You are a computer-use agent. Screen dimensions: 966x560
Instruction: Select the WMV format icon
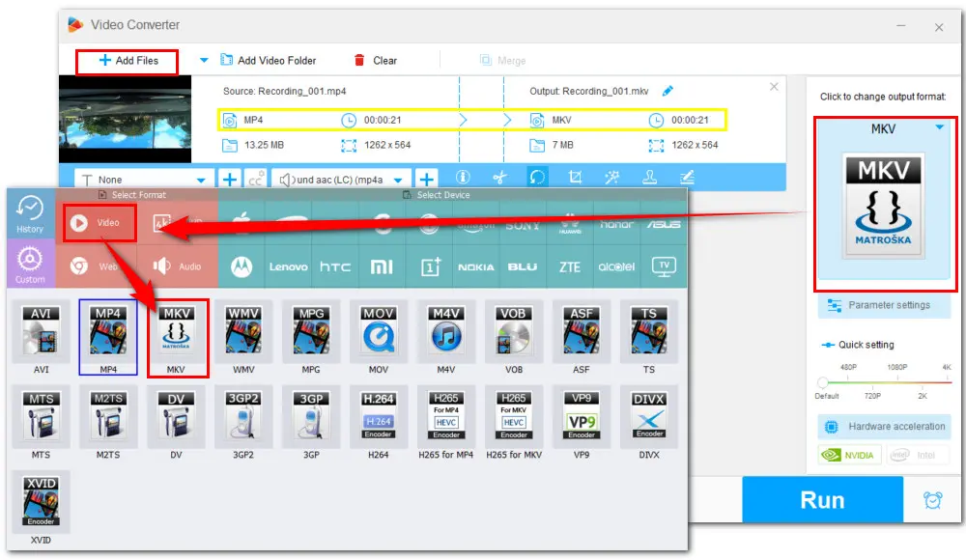(243, 331)
